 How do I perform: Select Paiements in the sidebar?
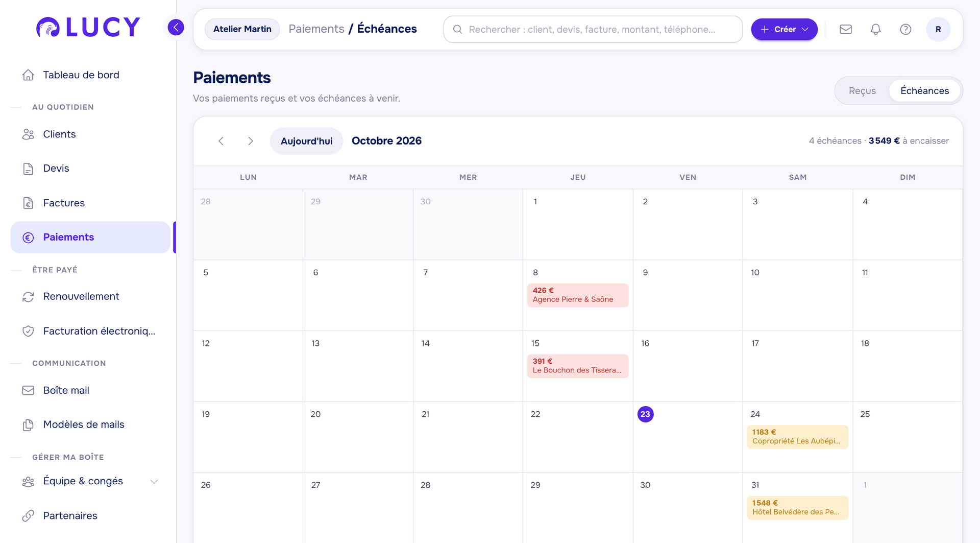coord(90,238)
